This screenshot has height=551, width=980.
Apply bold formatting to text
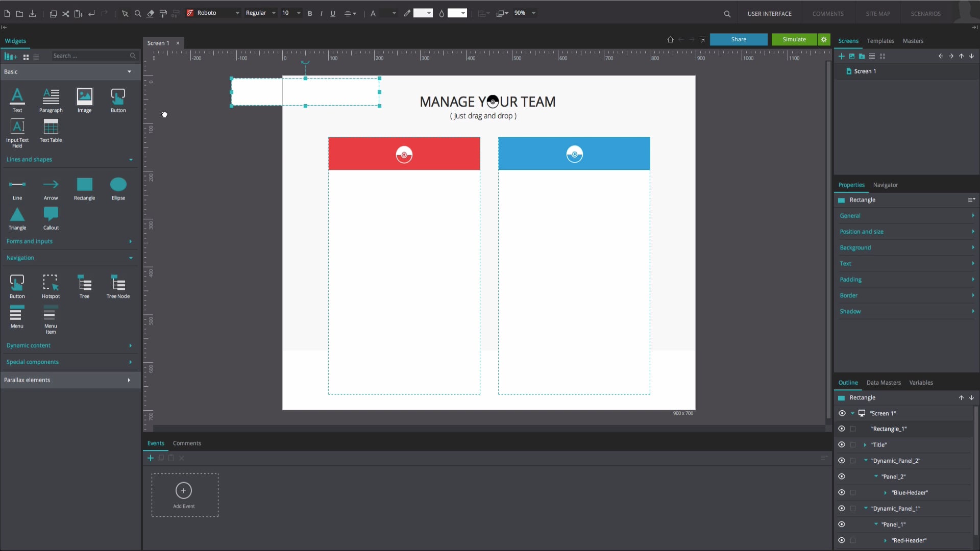310,13
